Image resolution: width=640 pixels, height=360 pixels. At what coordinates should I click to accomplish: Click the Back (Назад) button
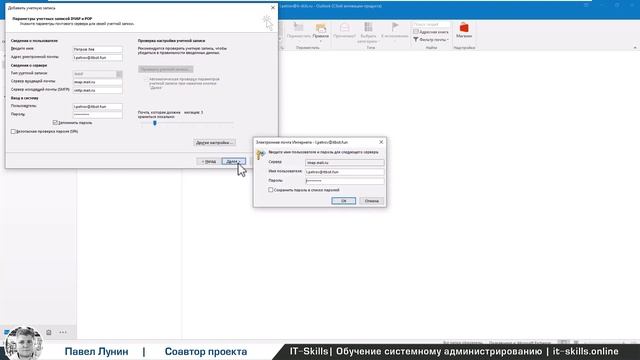[209, 162]
